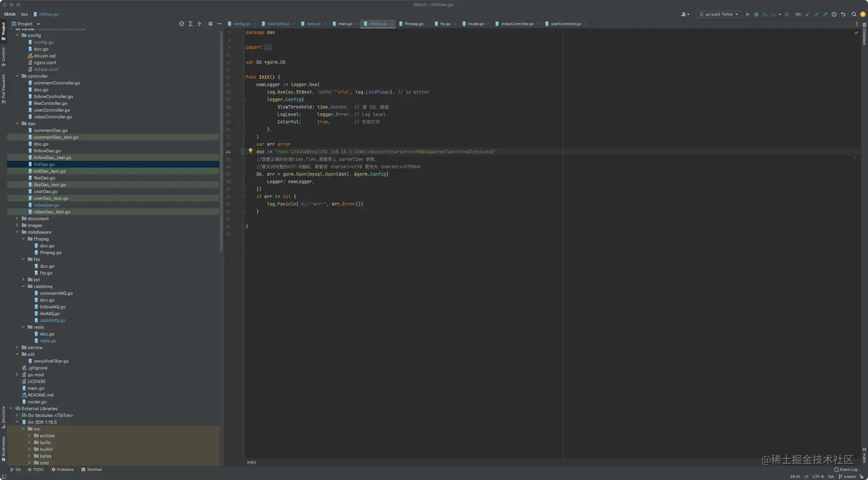This screenshot has width=868, height=480.
Task: Open the Code With Me user icon
Action: 685,14
